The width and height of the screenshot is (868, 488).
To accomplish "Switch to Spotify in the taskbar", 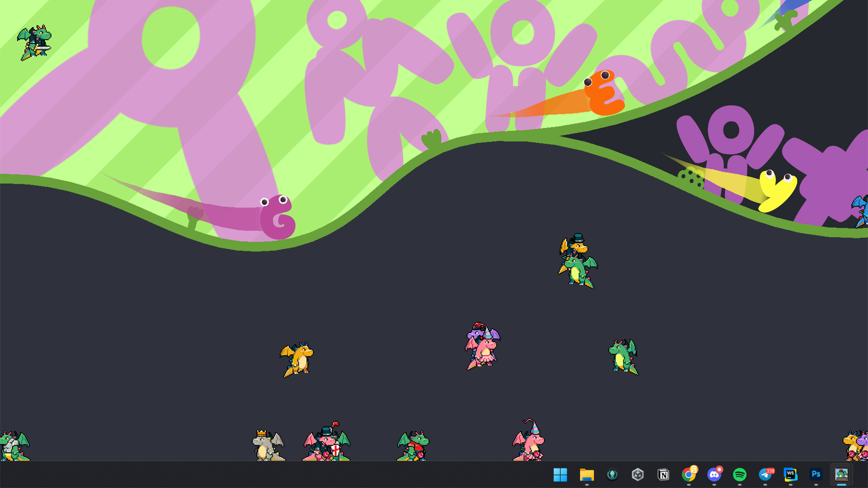I will click(x=740, y=474).
